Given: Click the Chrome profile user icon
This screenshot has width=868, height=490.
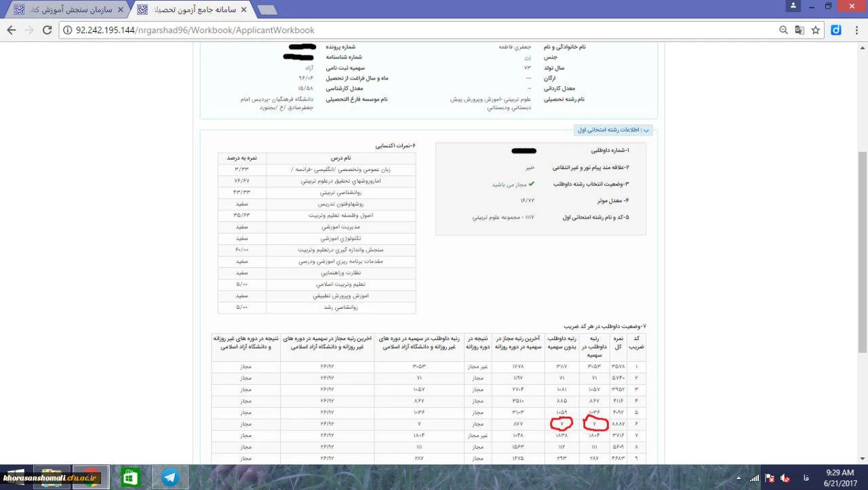Looking at the screenshot, I should point(793,7).
